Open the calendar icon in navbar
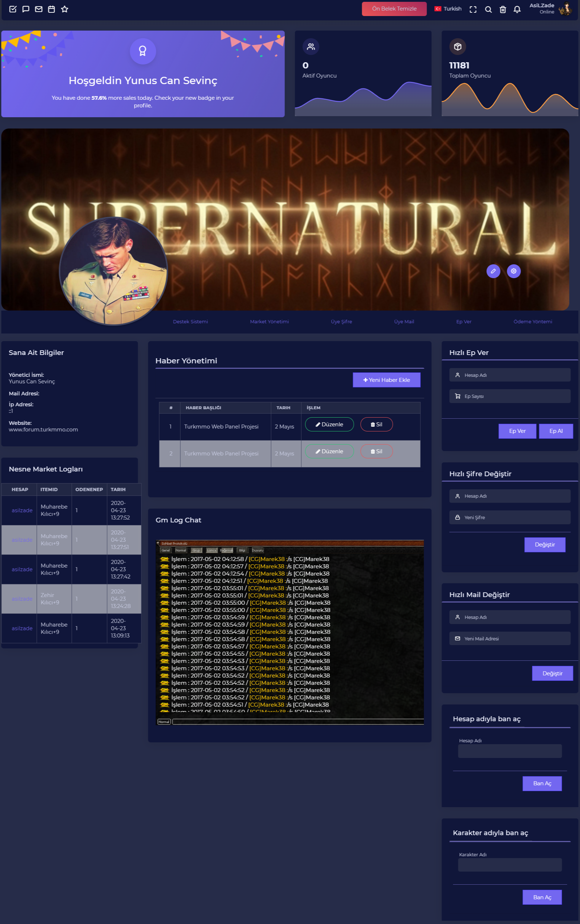Image resolution: width=580 pixels, height=924 pixels. [x=51, y=9]
